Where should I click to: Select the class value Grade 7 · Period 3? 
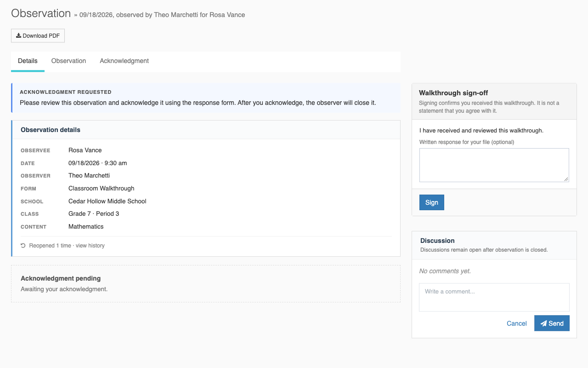tap(94, 213)
